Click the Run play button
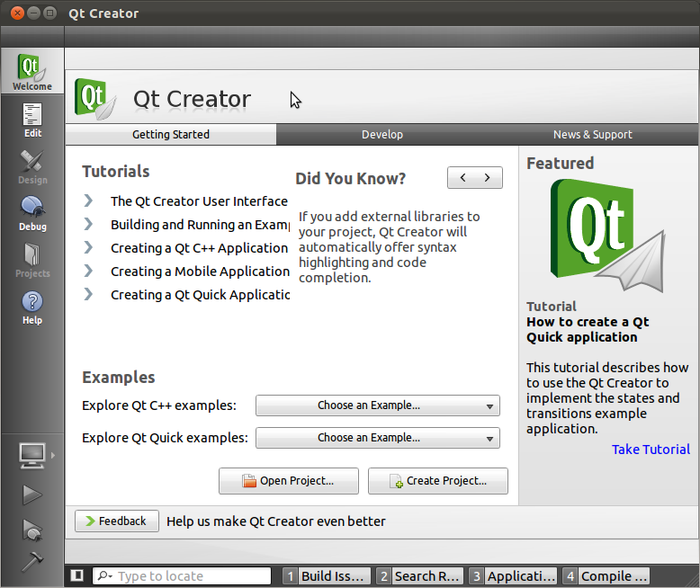Image resolution: width=700 pixels, height=588 pixels. [x=32, y=494]
